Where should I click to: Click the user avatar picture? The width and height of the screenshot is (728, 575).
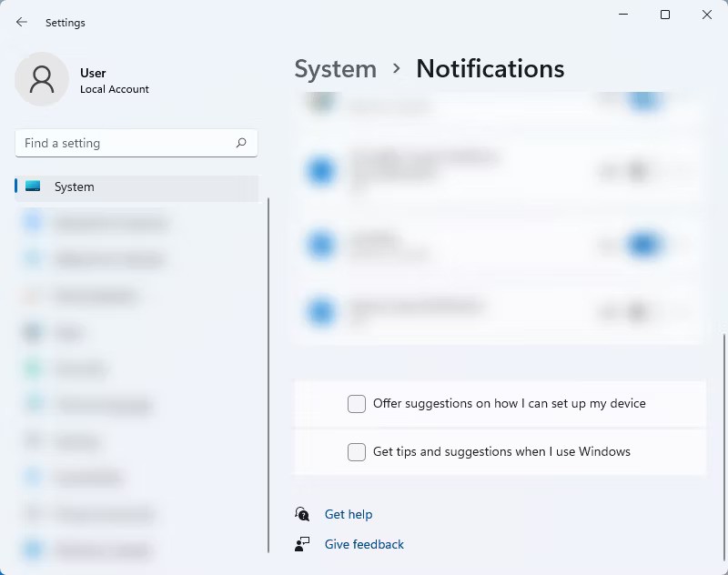pos(42,79)
